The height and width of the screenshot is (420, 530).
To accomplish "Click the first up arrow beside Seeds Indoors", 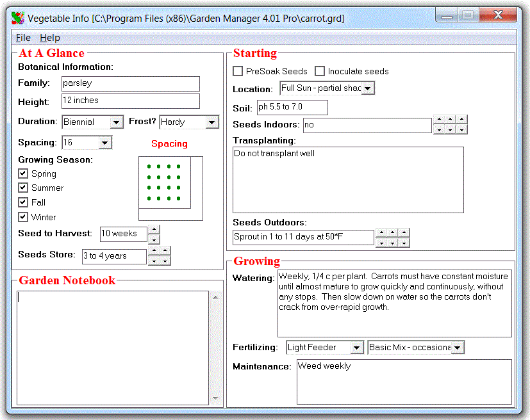I will 439,119.
